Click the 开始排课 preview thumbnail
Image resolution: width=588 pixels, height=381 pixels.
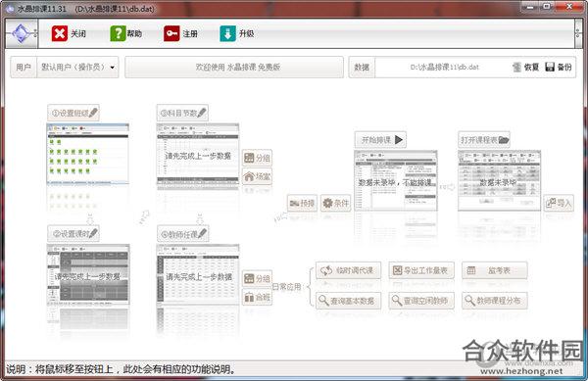point(396,180)
